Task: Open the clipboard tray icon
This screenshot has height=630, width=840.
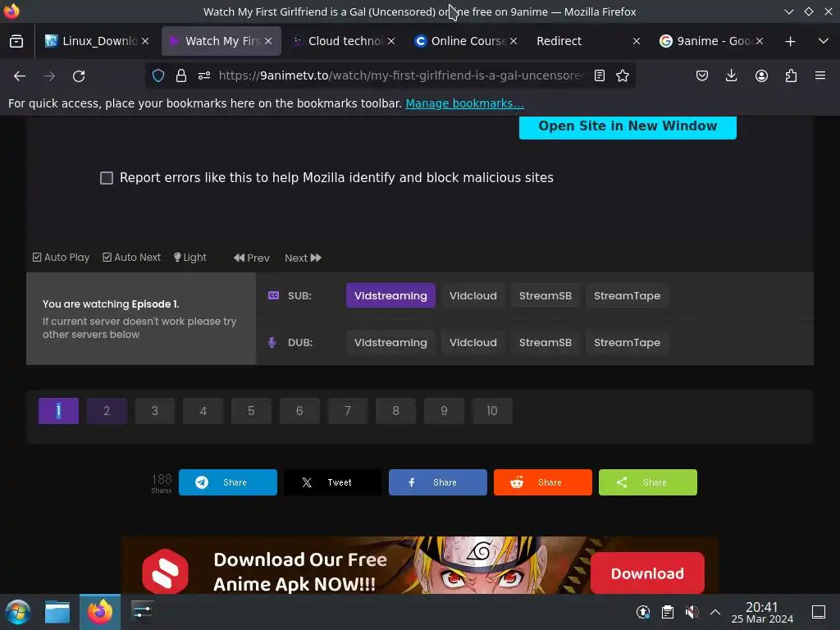Action: tap(668, 612)
